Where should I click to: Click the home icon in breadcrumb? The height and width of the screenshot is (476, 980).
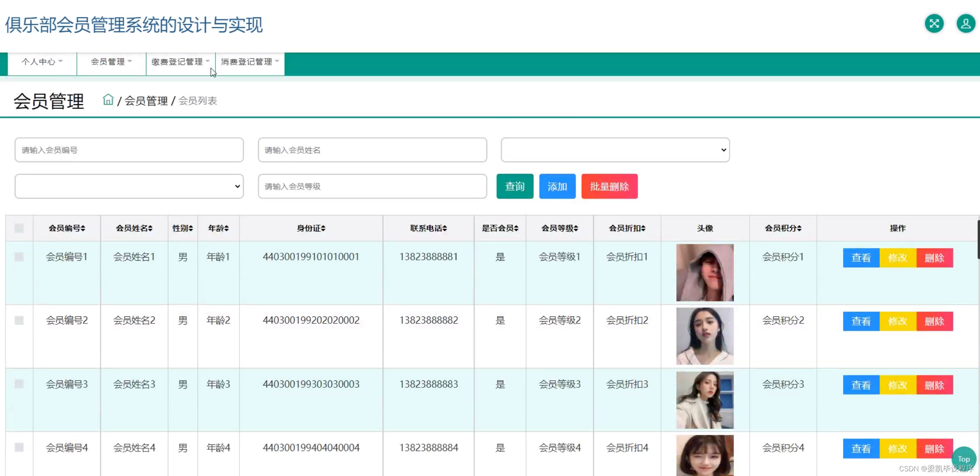[x=108, y=100]
